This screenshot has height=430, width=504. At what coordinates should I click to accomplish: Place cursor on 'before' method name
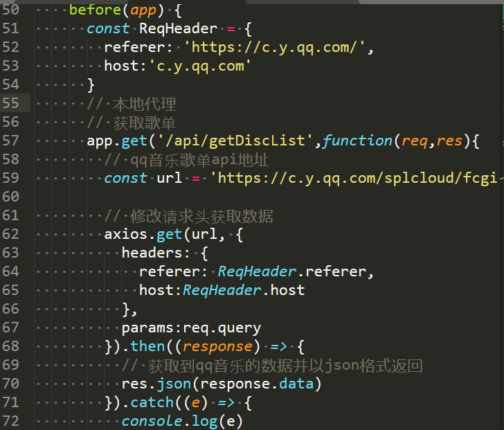click(95, 10)
